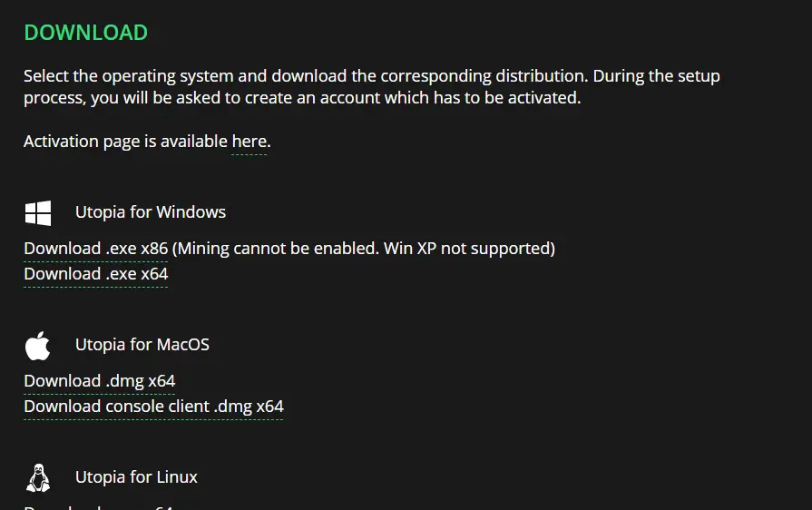812x510 pixels.
Task: Download the Windows .exe x64 installer
Action: 96,274
